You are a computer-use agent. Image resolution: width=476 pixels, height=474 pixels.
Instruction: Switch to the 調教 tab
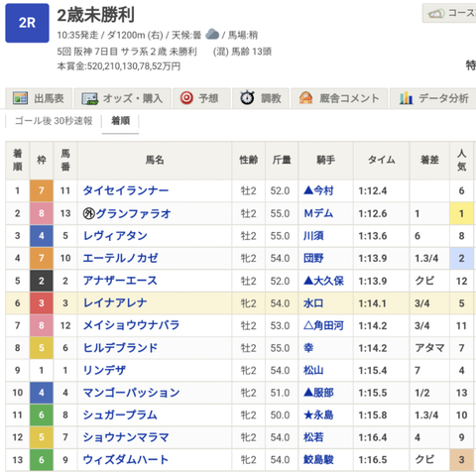pyautogui.click(x=261, y=98)
